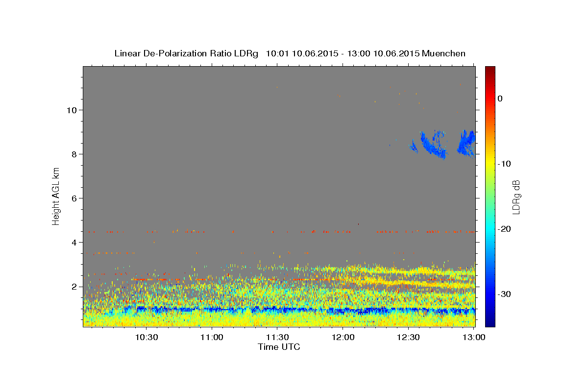Image resolution: width=588 pixels, height=392 pixels.
Task: Click the blue cloud patch near 9 km at 13:00
Action: click(x=466, y=143)
